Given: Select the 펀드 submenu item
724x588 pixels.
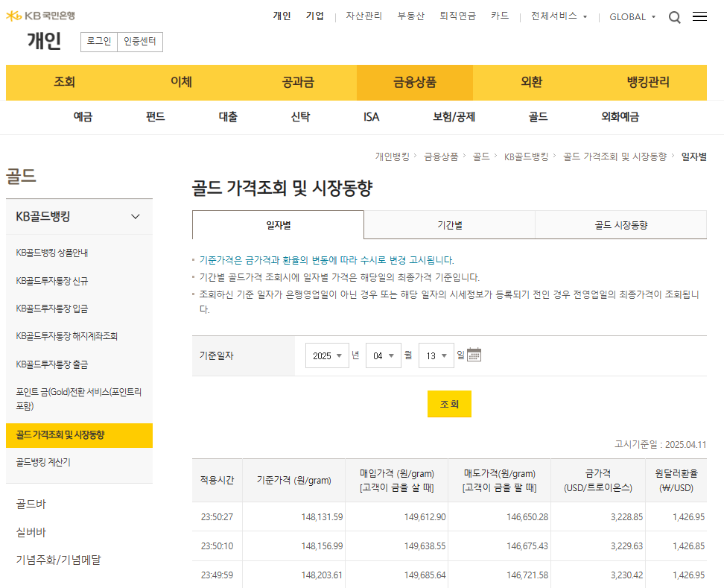Looking at the screenshot, I should point(155,117).
